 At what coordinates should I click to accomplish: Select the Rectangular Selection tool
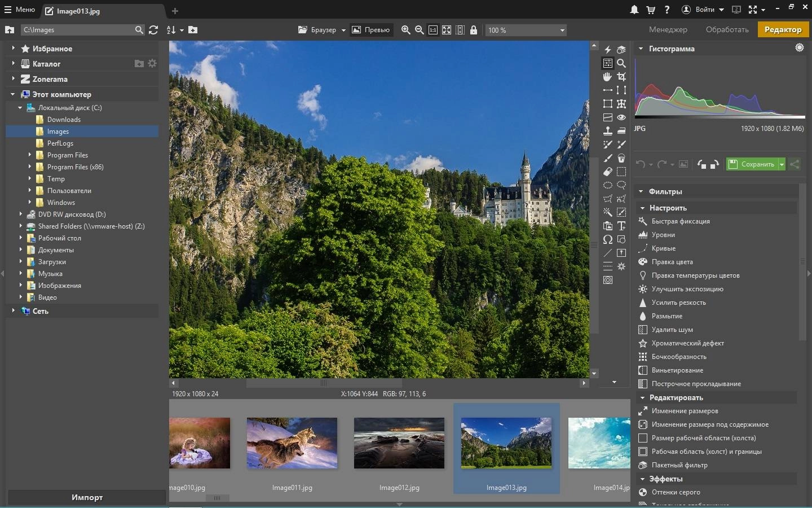(x=621, y=172)
